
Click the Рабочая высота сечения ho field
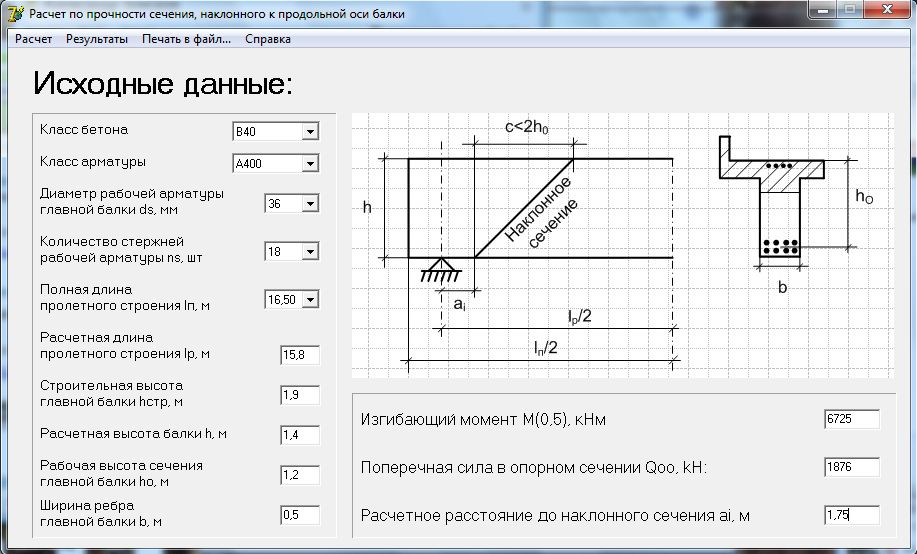coord(300,475)
